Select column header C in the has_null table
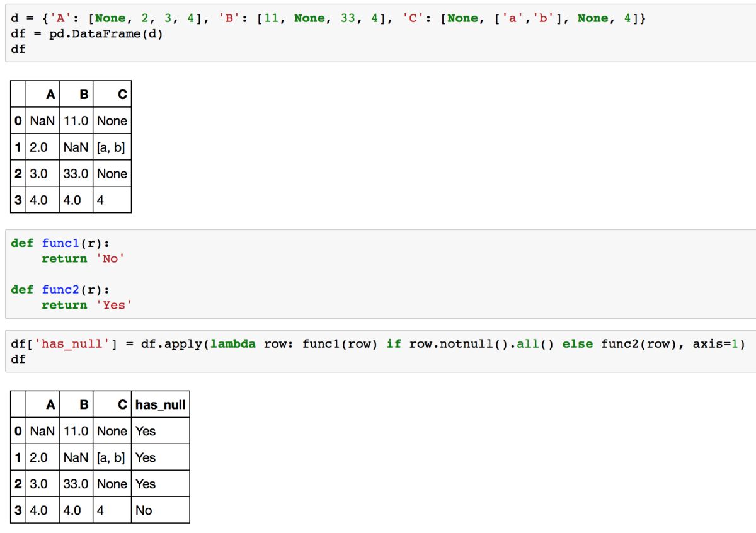 pos(112,404)
